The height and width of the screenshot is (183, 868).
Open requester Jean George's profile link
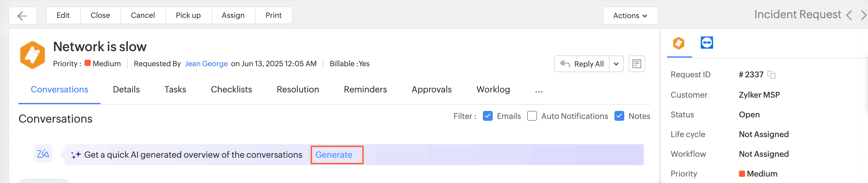click(206, 64)
